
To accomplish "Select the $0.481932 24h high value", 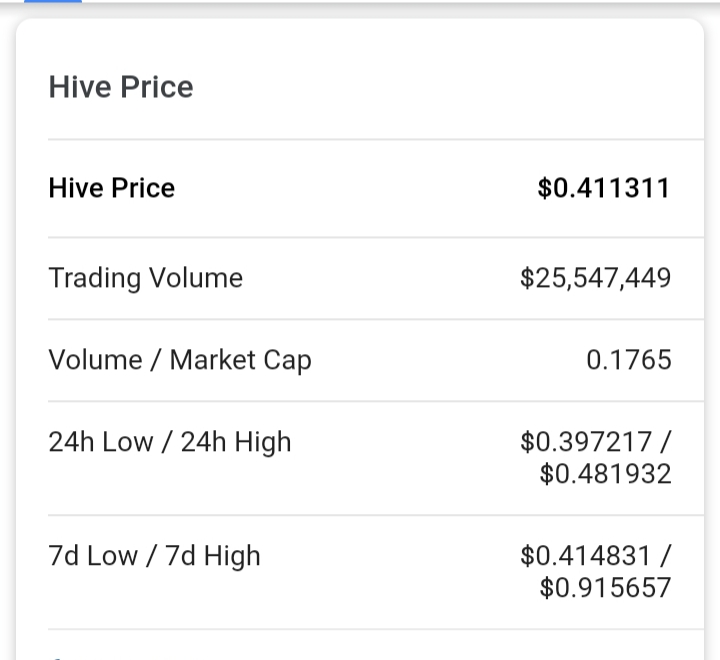I will click(x=605, y=473).
